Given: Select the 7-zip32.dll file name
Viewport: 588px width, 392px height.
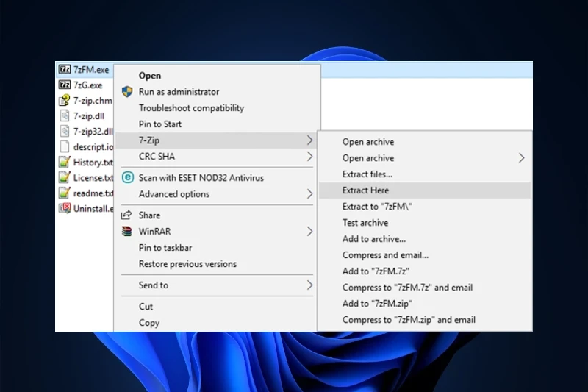Looking at the screenshot, I should (93, 132).
